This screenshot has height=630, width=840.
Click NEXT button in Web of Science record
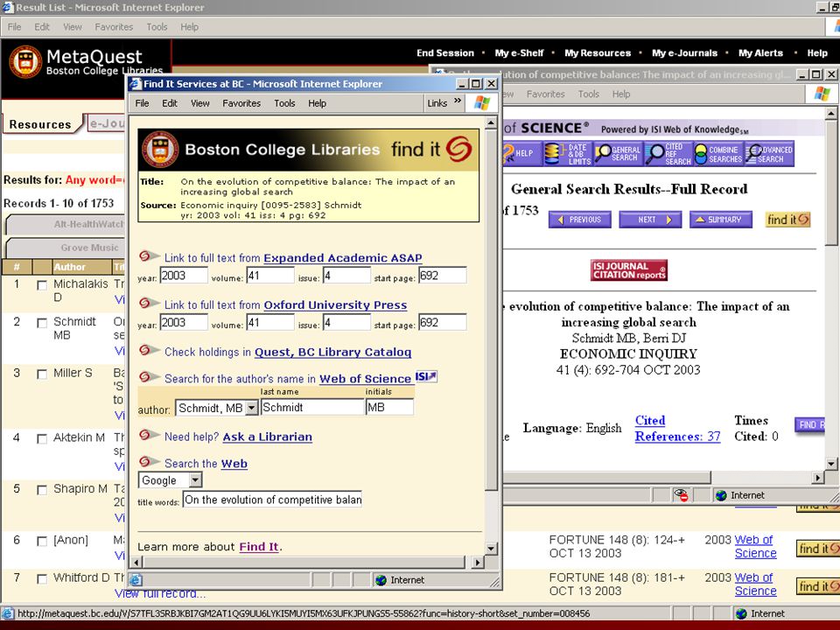(x=650, y=220)
